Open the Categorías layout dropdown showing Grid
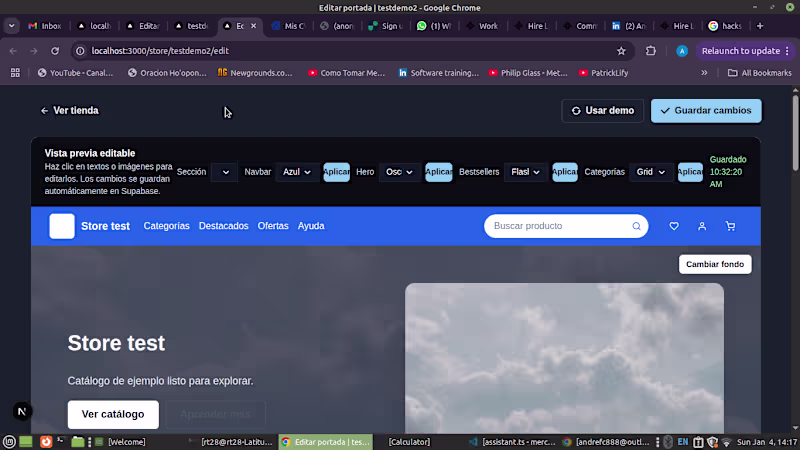The image size is (800, 450). (651, 172)
